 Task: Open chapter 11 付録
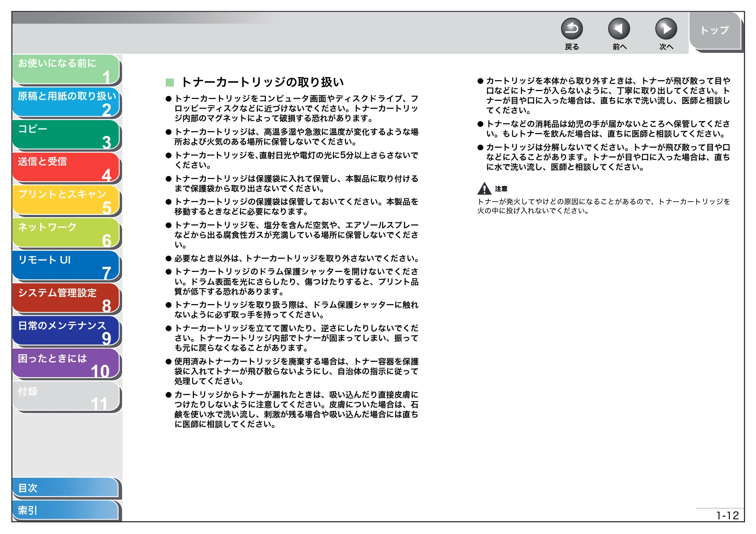[x=66, y=397]
